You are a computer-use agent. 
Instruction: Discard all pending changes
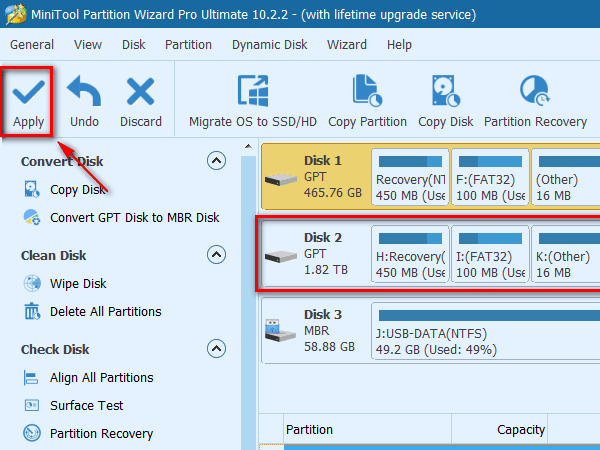click(140, 101)
